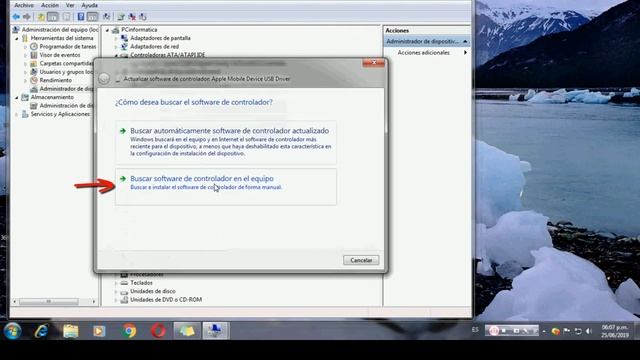Open Windows Explorer folder icon on taskbar
Image resolution: width=640 pixels, height=360 pixels.
(x=71, y=331)
